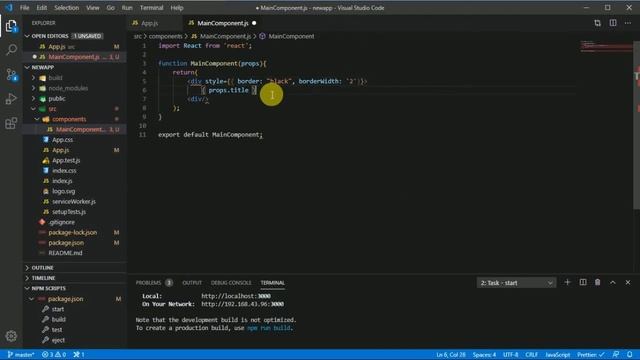Click the Spaces: 4 indentation setting
The image size is (640, 360).
(x=484, y=354)
